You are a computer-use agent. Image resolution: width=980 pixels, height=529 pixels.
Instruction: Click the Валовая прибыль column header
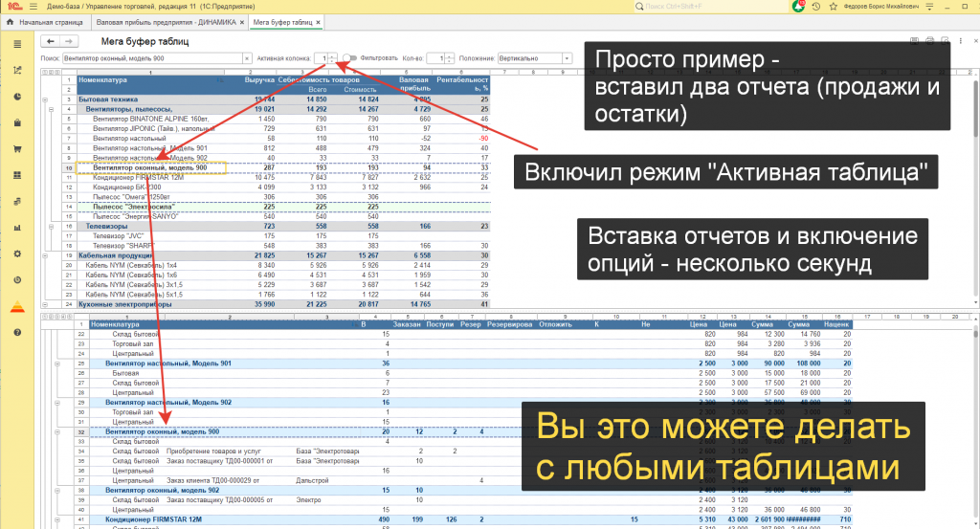(414, 83)
